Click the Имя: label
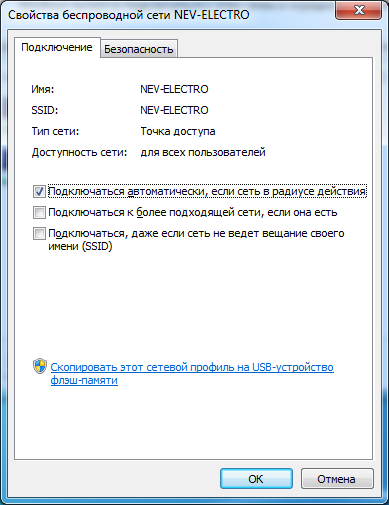The height and width of the screenshot is (505, 389). tap(43, 89)
